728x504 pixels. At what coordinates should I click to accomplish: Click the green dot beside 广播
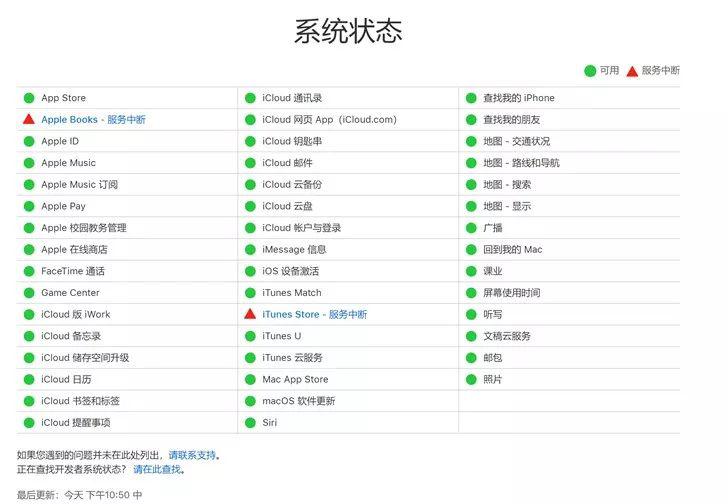coord(471,228)
